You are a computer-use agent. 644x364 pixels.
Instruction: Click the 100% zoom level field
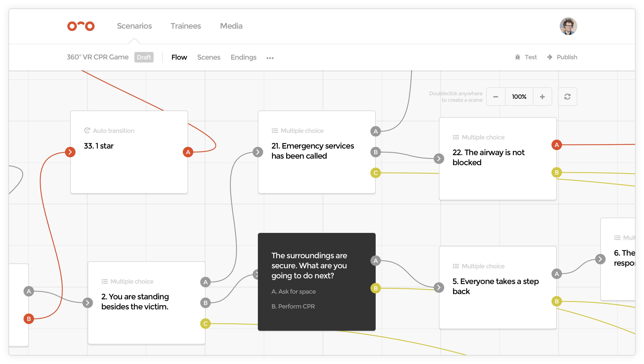[519, 97]
